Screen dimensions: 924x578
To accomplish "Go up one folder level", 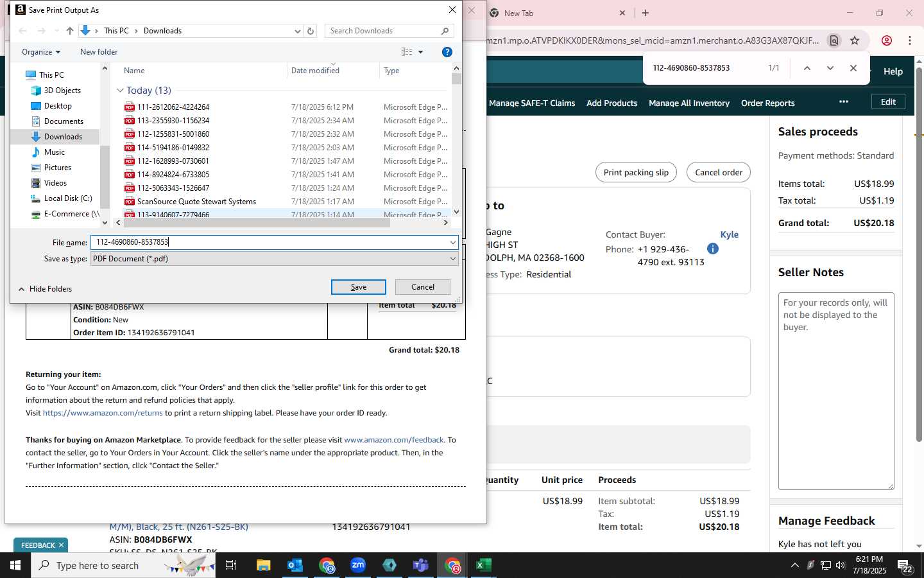I will (70, 31).
